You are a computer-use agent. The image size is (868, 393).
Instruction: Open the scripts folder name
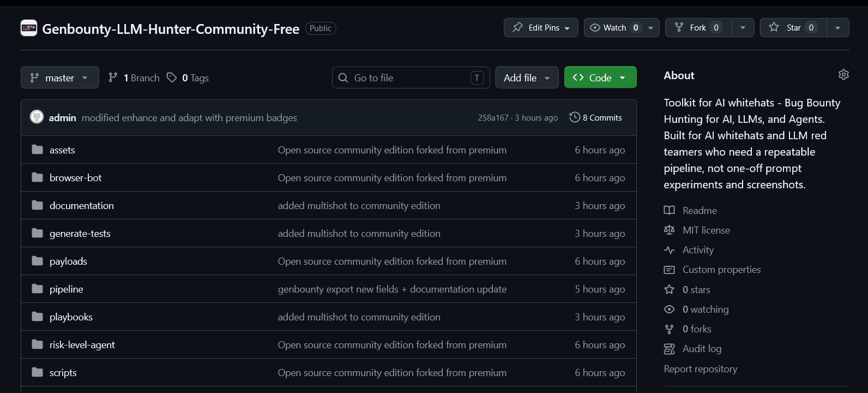[63, 372]
